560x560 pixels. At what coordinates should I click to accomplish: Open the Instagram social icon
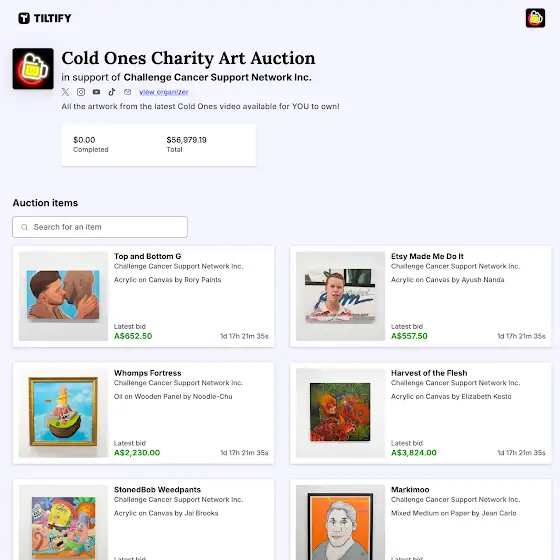pyautogui.click(x=81, y=92)
